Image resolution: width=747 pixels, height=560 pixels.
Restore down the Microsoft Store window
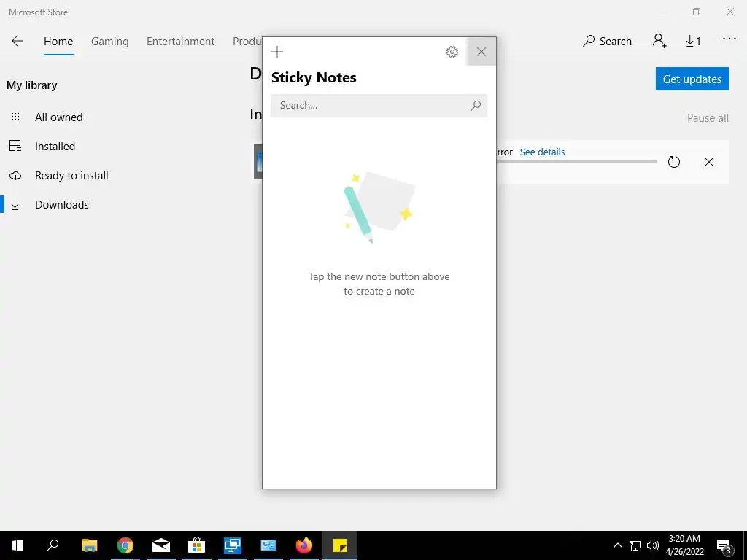(x=697, y=12)
